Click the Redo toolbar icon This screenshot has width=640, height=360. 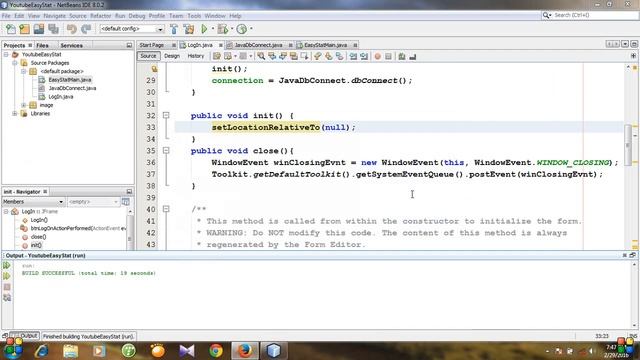86,29
